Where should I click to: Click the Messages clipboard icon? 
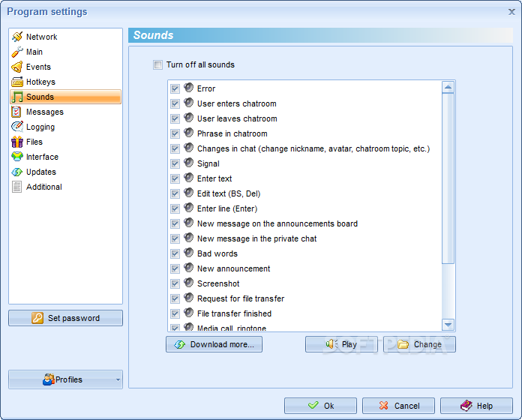point(16,112)
